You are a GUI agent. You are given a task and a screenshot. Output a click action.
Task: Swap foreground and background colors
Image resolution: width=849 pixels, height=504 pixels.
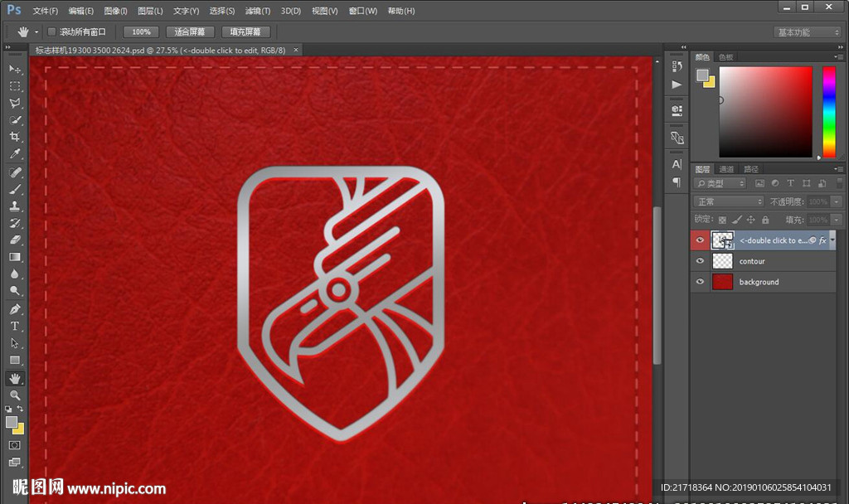coord(20,409)
